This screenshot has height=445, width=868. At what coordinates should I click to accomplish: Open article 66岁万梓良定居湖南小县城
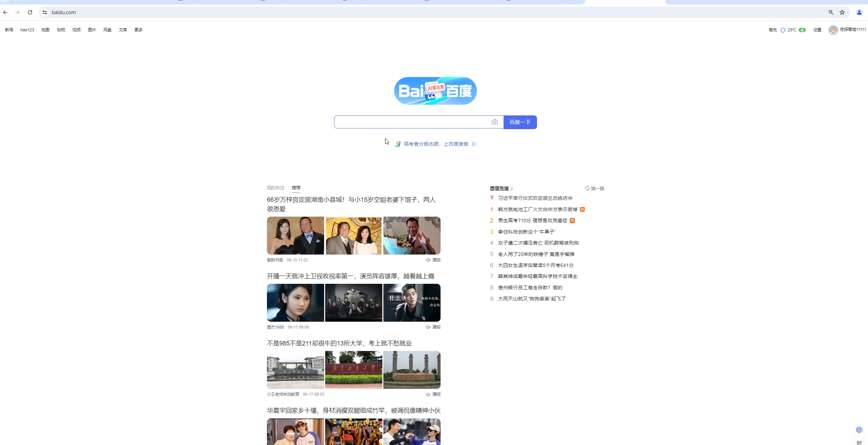point(351,204)
